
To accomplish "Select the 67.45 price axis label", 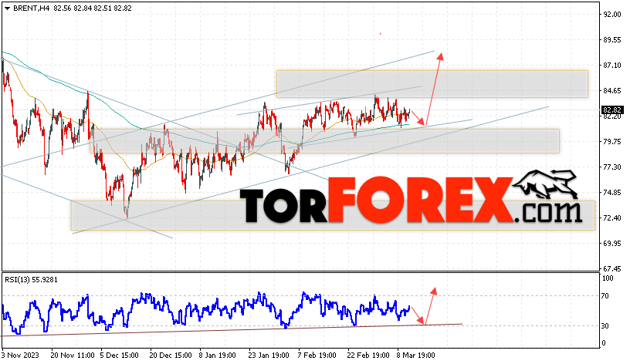I will point(612,269).
